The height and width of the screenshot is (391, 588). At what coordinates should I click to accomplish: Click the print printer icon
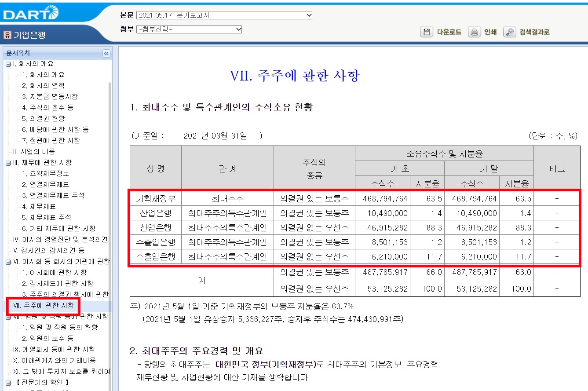pos(474,32)
